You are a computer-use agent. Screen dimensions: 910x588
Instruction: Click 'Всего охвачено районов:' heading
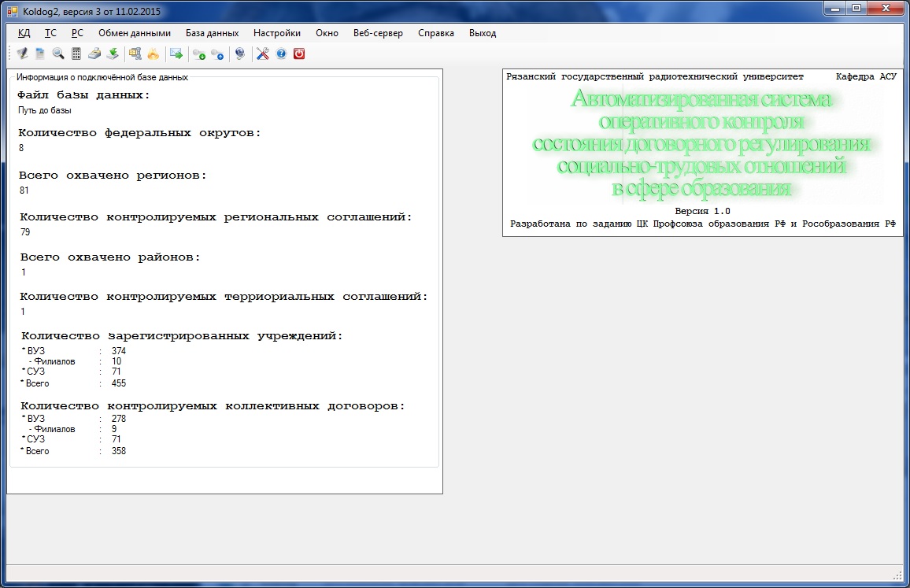(110, 257)
